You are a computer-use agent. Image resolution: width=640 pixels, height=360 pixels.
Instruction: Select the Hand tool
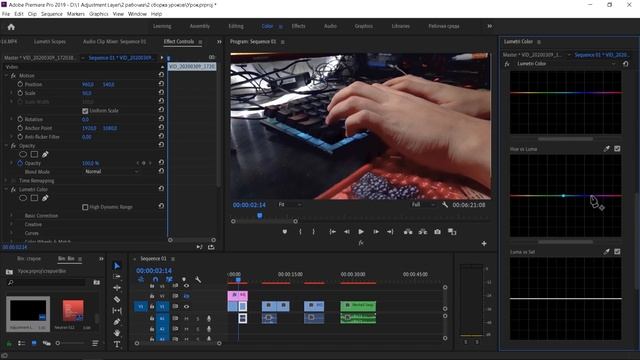(117, 333)
